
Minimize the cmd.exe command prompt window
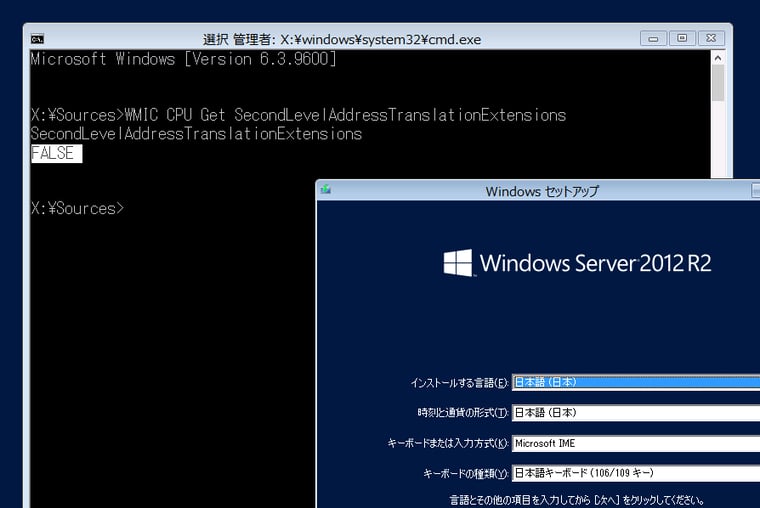[653, 38]
